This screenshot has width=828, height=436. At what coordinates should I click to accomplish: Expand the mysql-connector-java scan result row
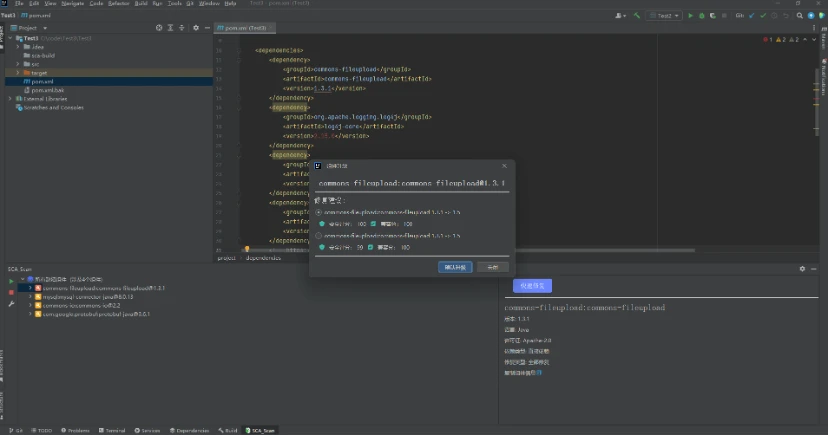click(x=30, y=297)
